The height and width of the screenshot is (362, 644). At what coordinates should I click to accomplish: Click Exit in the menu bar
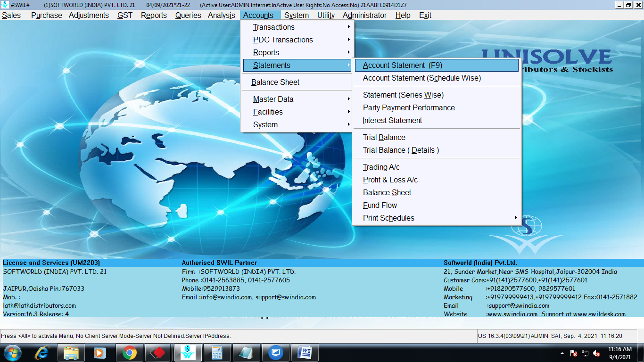[x=425, y=15]
